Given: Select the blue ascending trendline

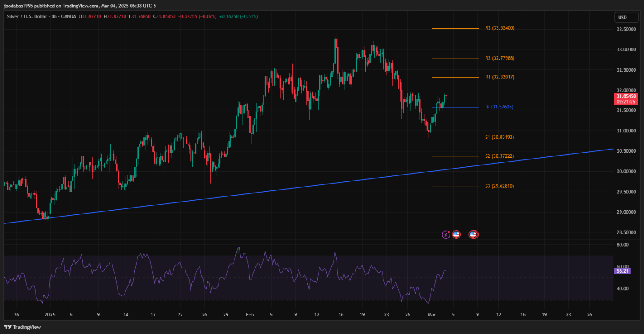Looking at the screenshot, I should point(301,186).
